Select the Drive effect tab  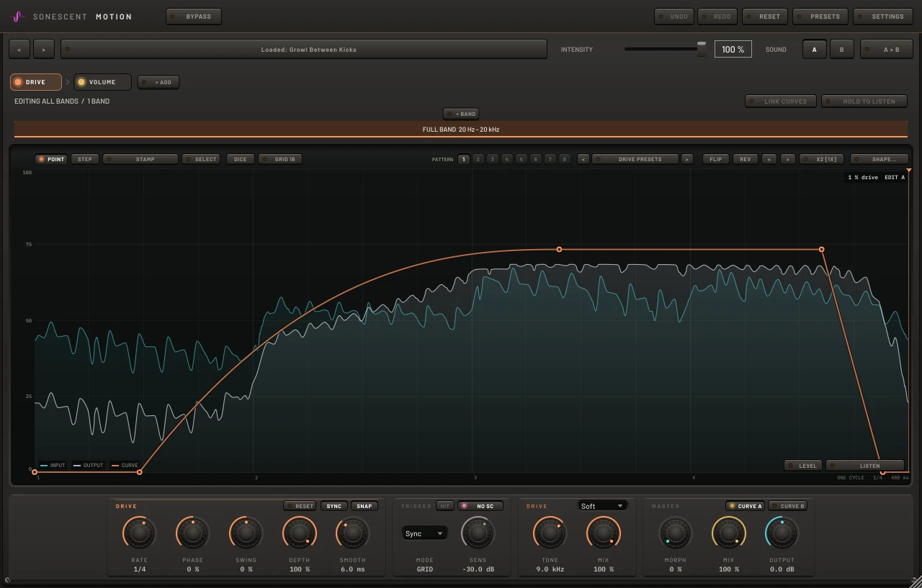pos(35,82)
